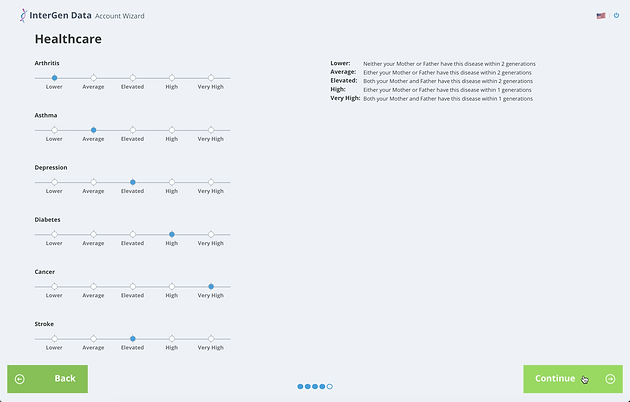Set Arthritis risk to Average
Image resolution: width=630 pixels, height=402 pixels.
93,78
